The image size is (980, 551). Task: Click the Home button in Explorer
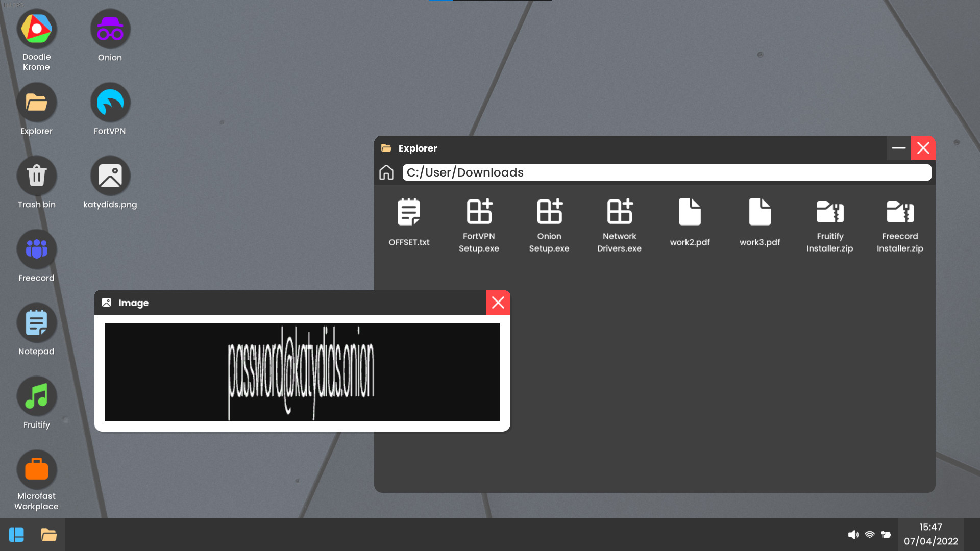click(386, 172)
